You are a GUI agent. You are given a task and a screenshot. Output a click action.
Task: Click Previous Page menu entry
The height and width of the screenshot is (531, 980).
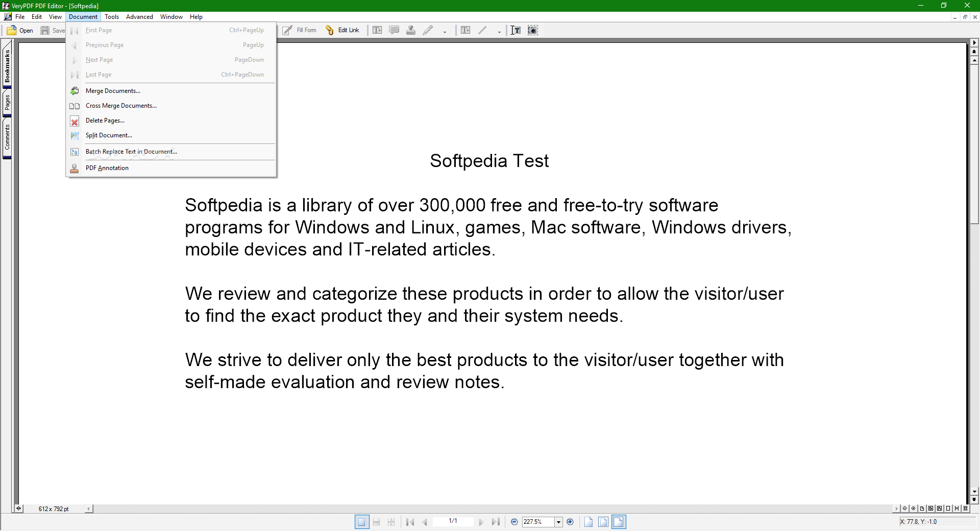171,45
